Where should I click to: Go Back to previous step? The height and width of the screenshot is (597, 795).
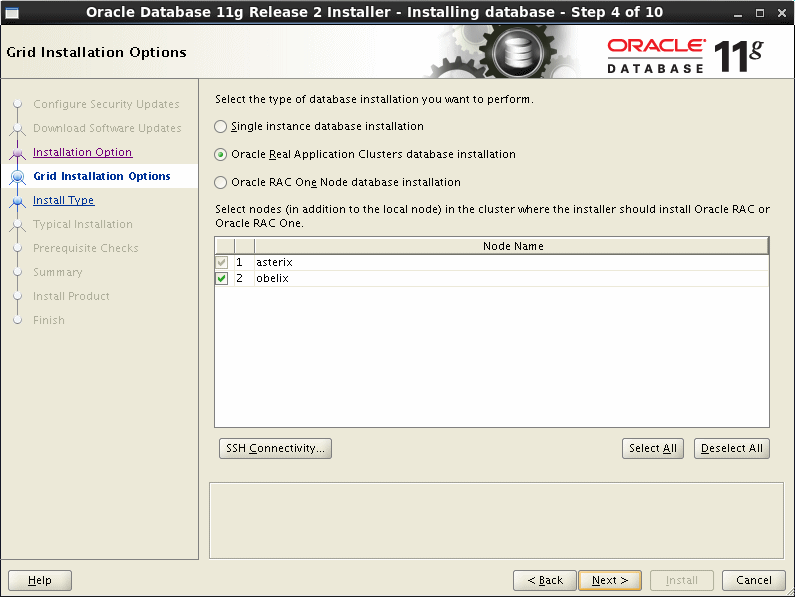coord(545,580)
